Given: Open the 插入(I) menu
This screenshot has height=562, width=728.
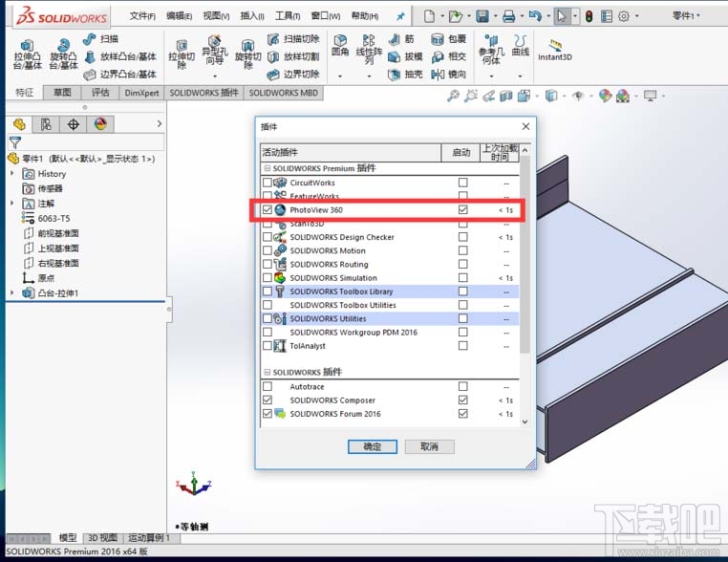Looking at the screenshot, I should (252, 16).
